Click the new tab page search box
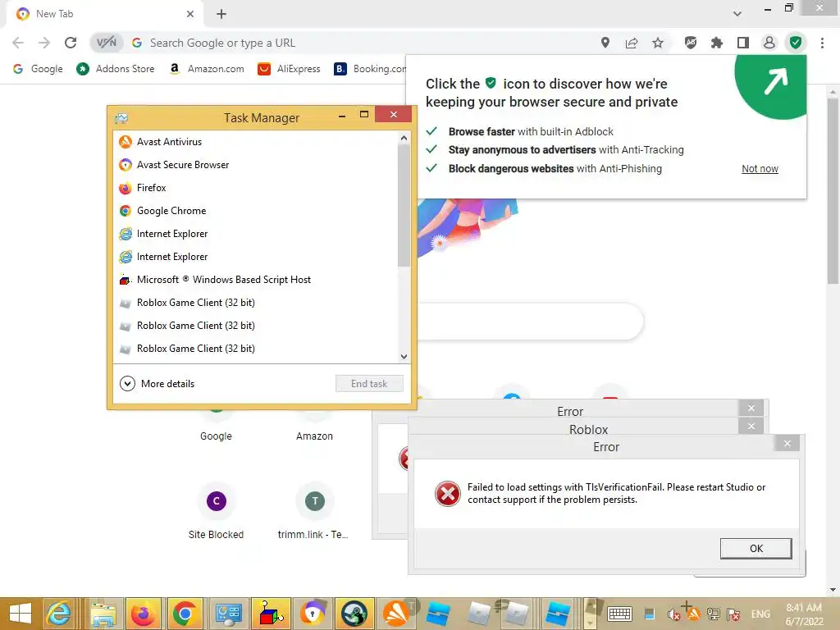Screen dimensions: 840x630 (x=529, y=322)
